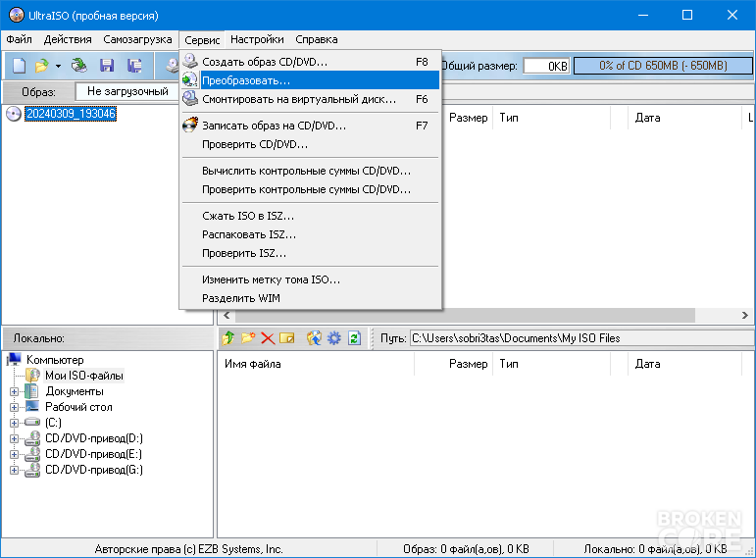Choose 'Создать образ CD/DVD…' from the menu

[311, 62]
